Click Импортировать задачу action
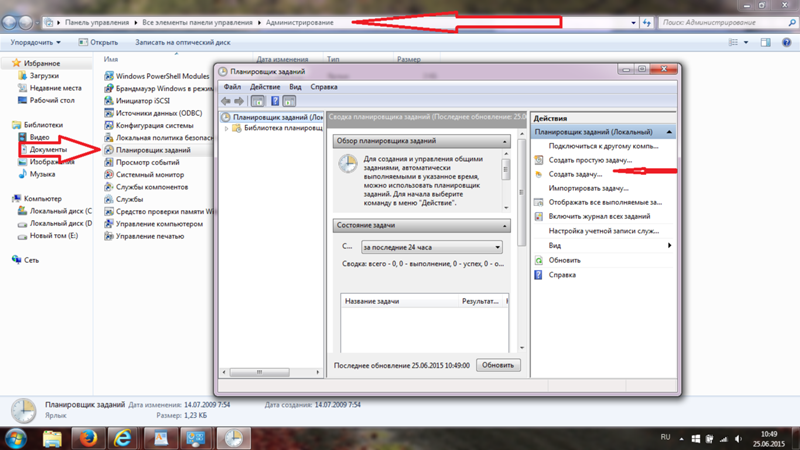 click(x=588, y=188)
